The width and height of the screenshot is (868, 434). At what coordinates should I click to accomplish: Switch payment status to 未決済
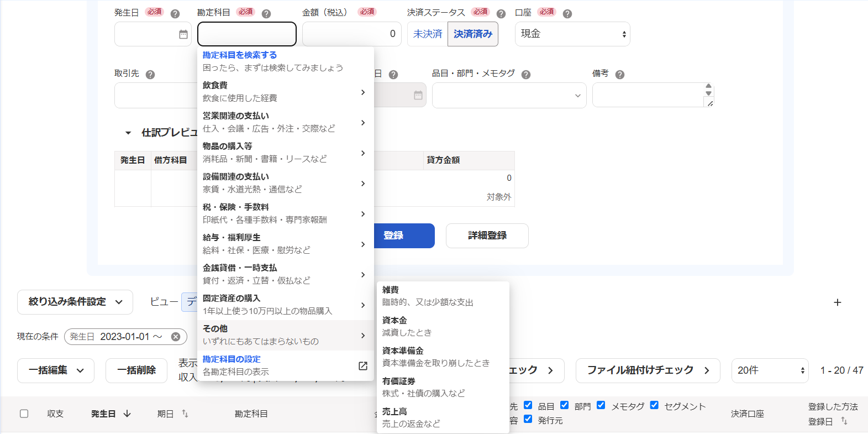click(x=428, y=34)
